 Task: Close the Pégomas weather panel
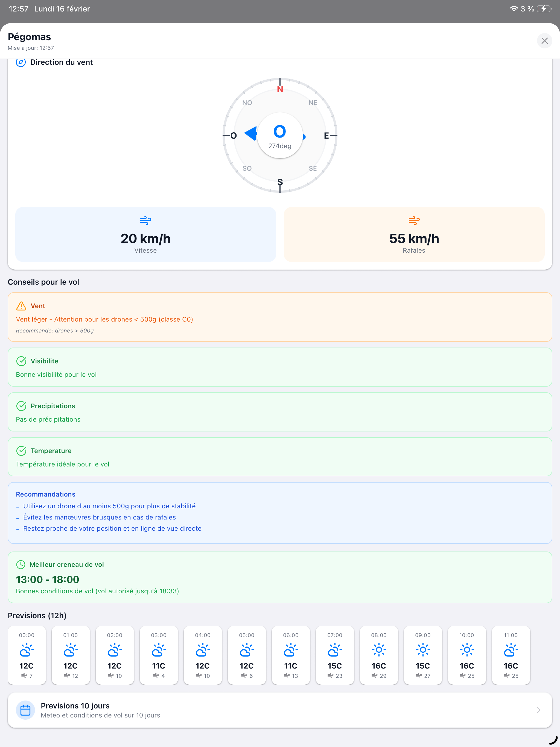click(544, 41)
